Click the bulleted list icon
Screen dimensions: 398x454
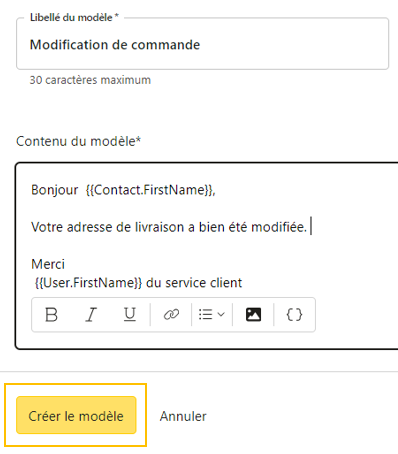tap(206, 314)
